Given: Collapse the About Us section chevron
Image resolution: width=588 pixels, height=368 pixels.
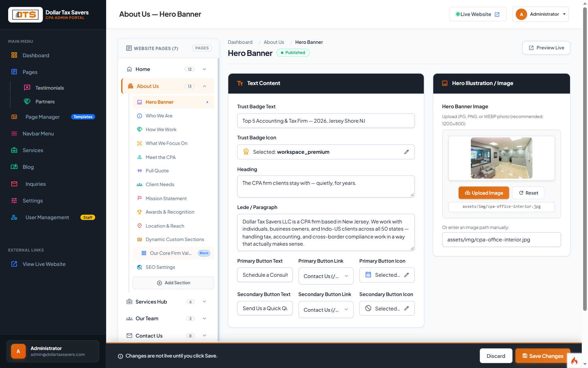Looking at the screenshot, I should pyautogui.click(x=204, y=86).
